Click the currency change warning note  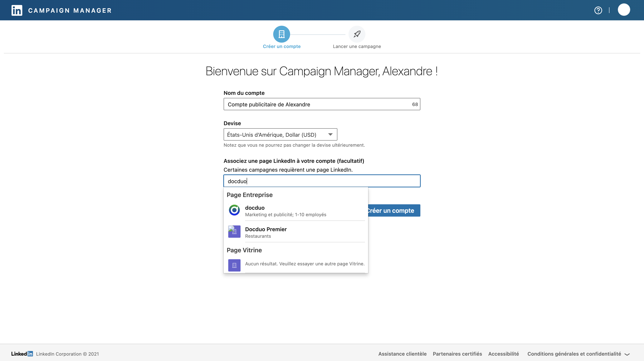[294, 145]
